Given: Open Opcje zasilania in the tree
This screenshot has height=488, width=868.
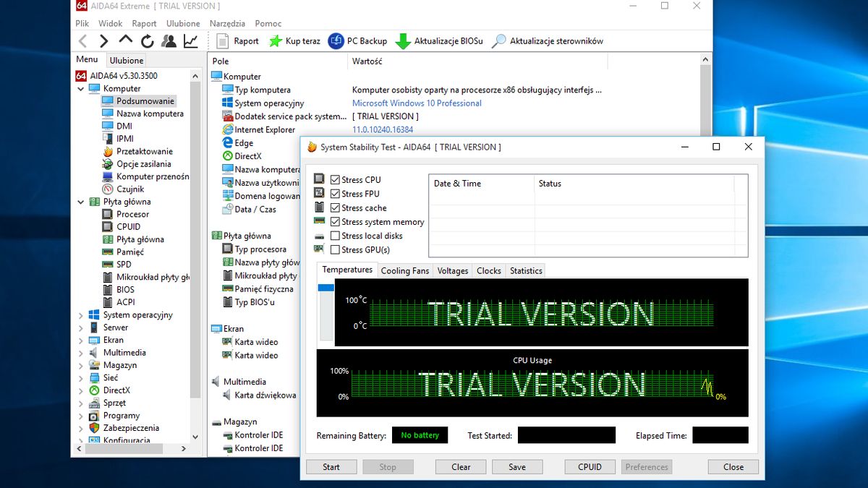Looking at the screenshot, I should (x=144, y=164).
